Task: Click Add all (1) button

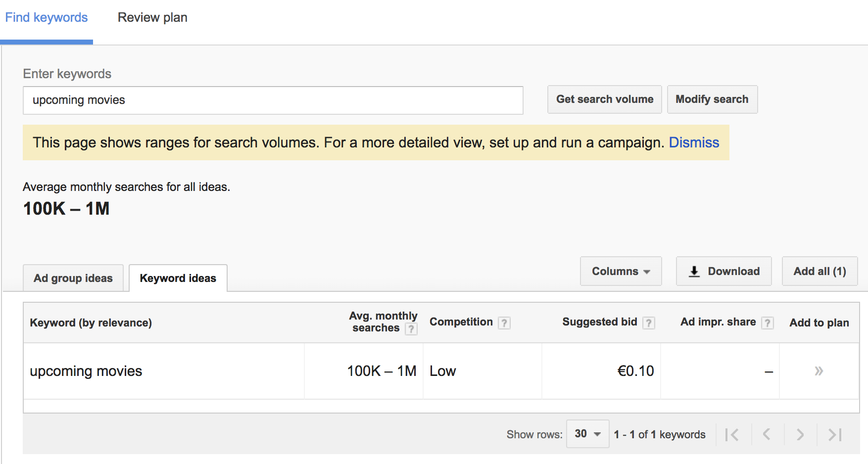Action: [x=820, y=271]
